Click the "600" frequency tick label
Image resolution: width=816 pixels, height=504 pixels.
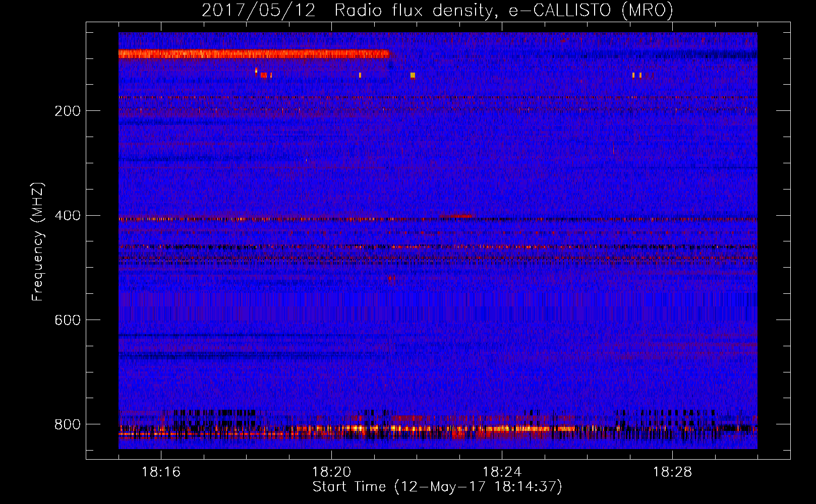pos(68,321)
